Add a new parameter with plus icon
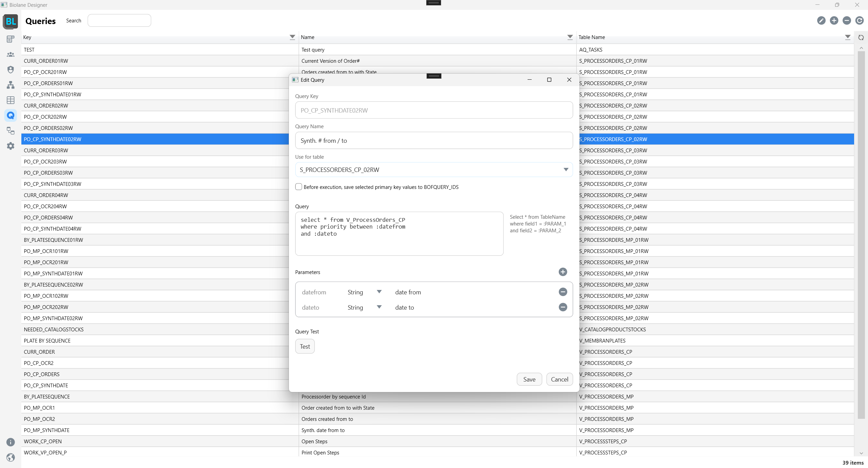 pyautogui.click(x=563, y=272)
